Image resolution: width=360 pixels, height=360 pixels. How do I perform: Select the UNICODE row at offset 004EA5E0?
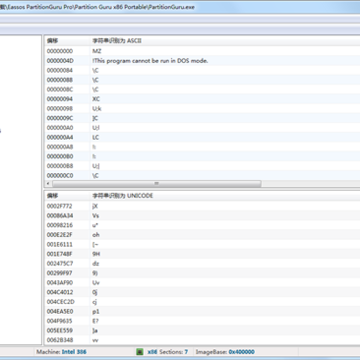coord(202,311)
